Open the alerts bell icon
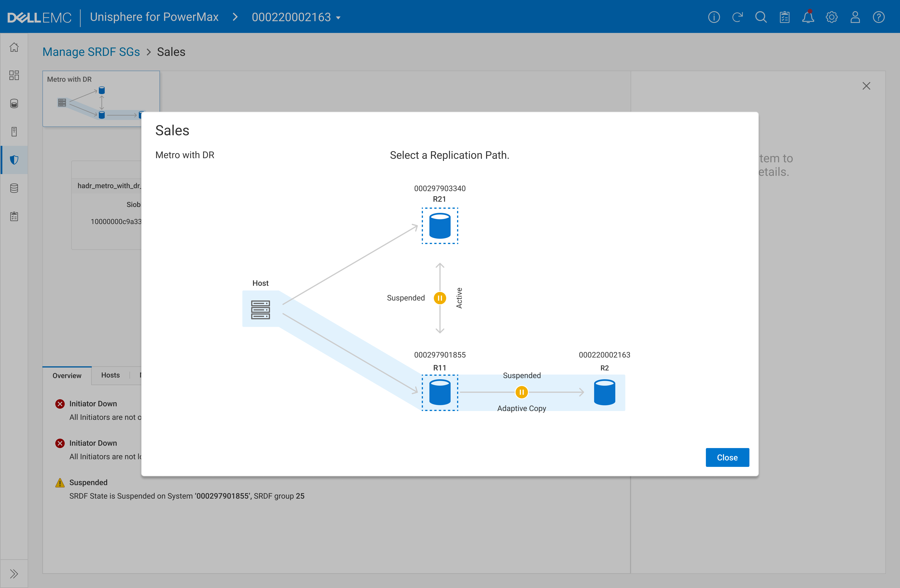The width and height of the screenshot is (900, 588). click(808, 17)
